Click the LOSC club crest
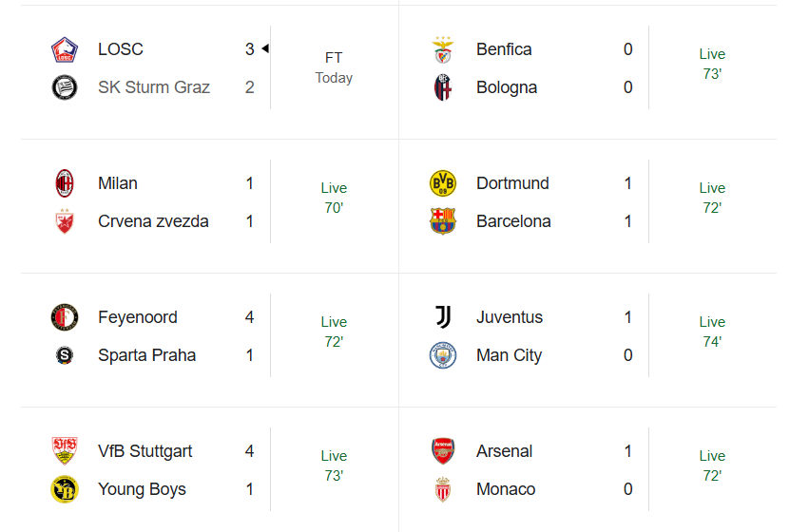The image size is (809, 532). coord(64,49)
